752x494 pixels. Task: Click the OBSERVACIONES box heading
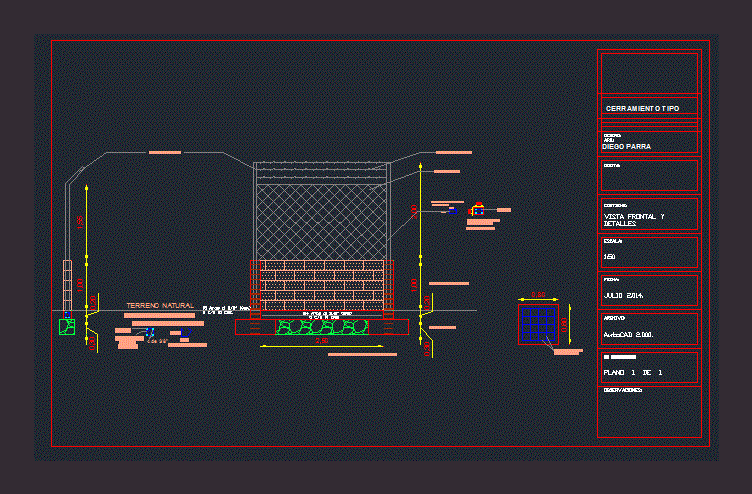point(623,390)
